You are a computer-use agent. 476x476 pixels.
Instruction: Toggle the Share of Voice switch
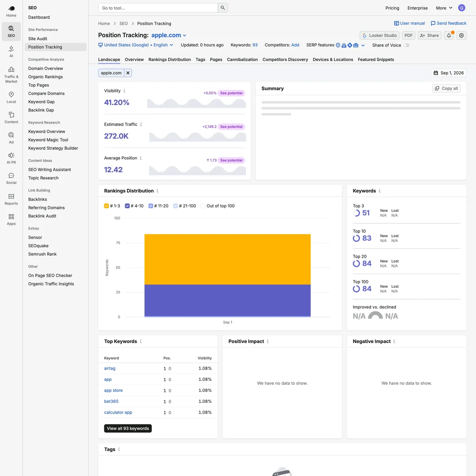click(x=406, y=45)
